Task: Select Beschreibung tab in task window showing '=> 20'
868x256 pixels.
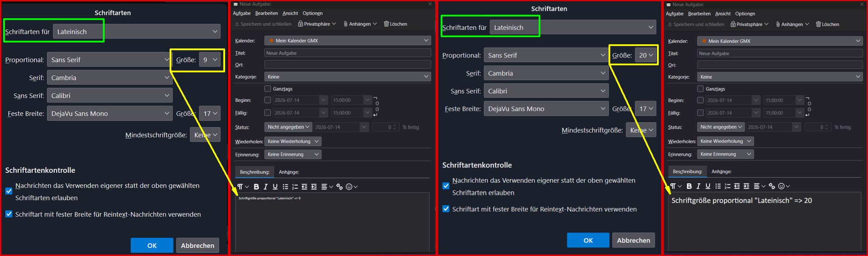Action: 688,171
